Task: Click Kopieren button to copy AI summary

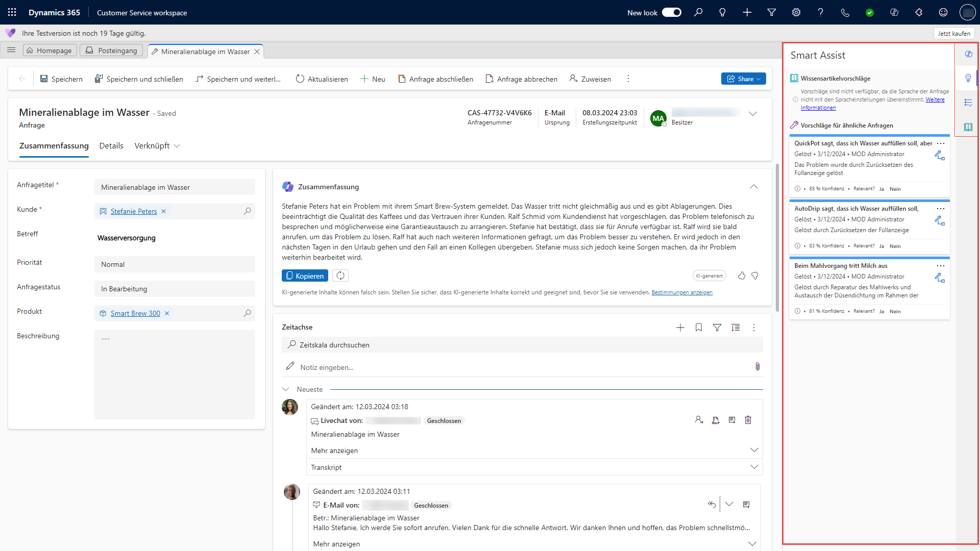Action: pyautogui.click(x=305, y=276)
